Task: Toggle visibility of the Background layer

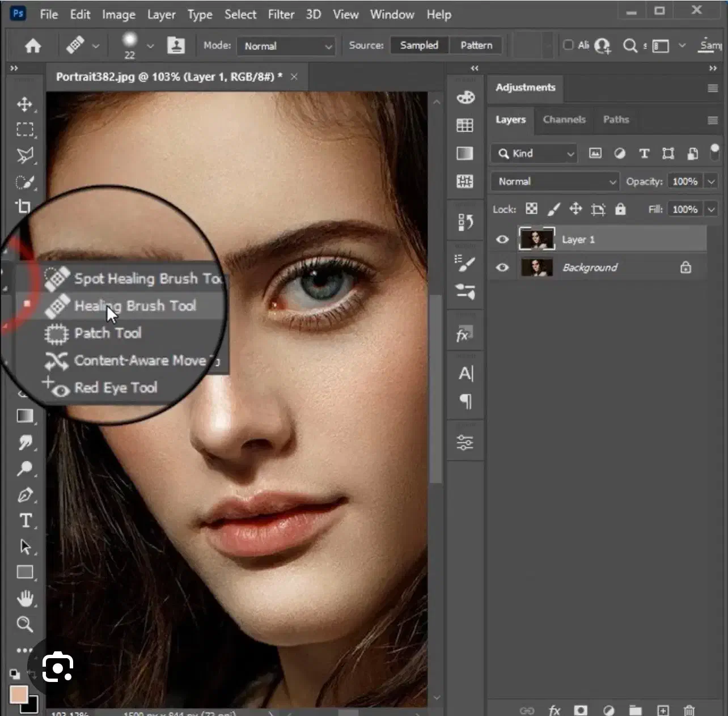Action: (502, 267)
